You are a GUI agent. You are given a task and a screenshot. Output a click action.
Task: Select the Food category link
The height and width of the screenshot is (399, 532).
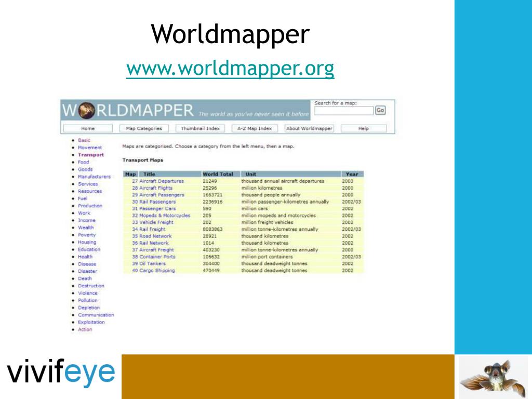tap(84, 162)
